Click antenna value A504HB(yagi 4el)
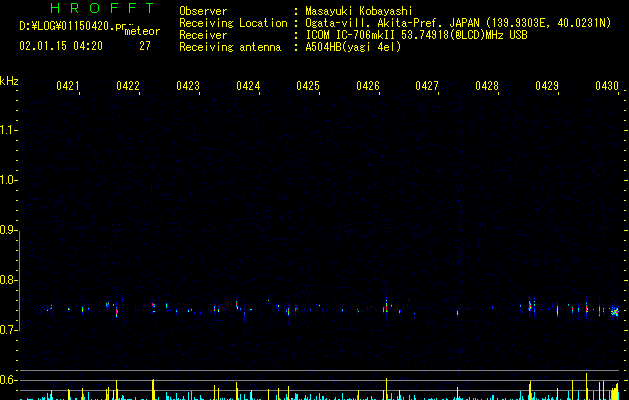 point(353,47)
